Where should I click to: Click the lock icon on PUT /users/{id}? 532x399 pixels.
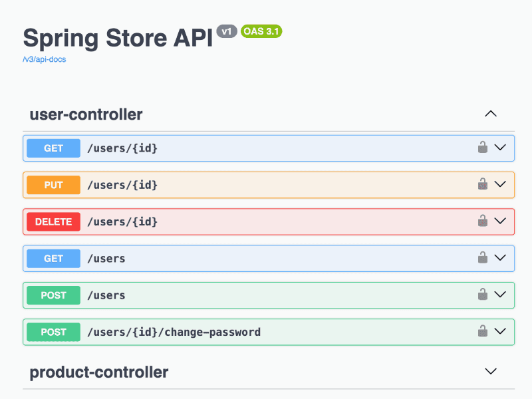[x=483, y=185]
